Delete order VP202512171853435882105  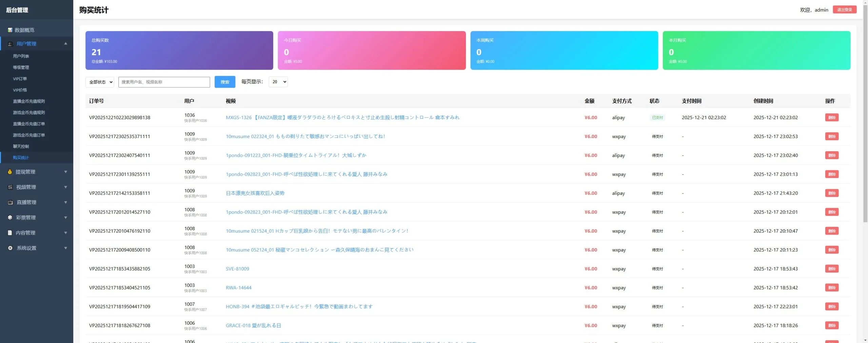tap(832, 269)
